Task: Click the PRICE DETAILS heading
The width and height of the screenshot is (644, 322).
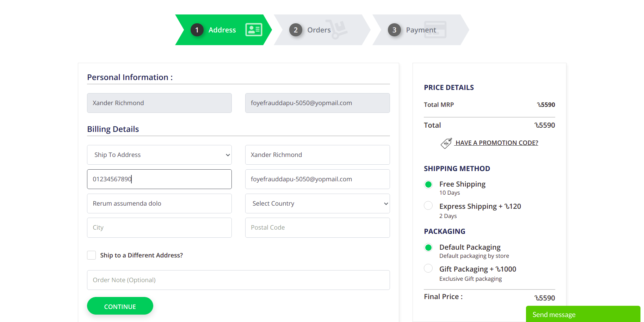Action: pos(449,87)
